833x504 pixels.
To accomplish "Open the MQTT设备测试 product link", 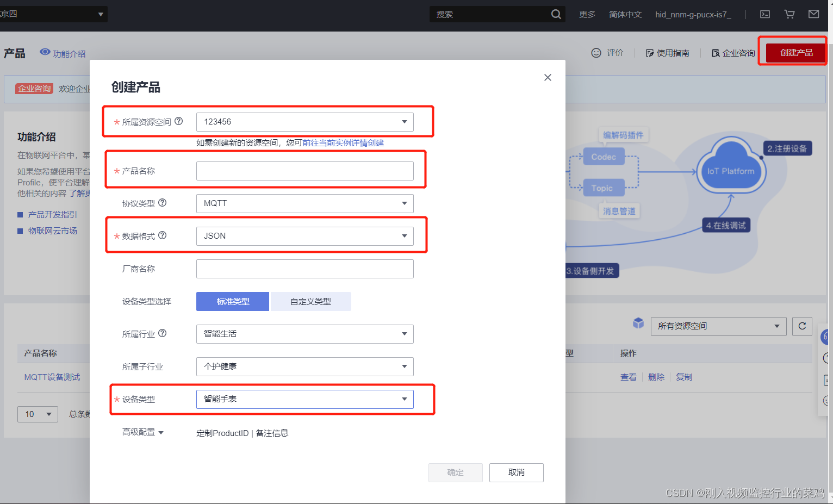I will click(x=52, y=377).
